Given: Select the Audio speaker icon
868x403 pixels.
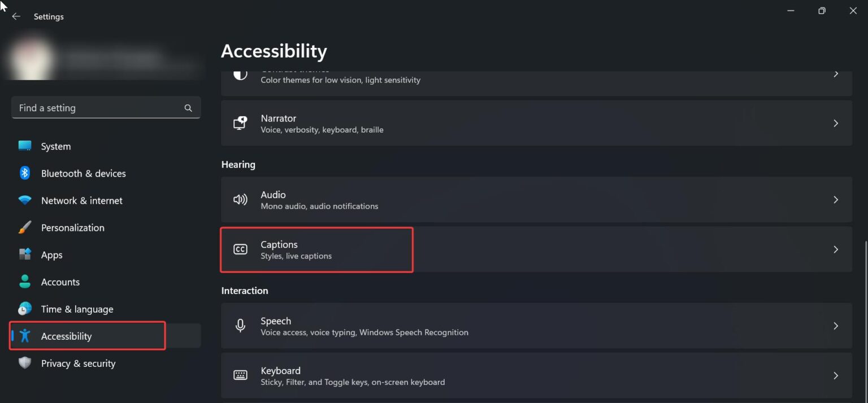Looking at the screenshot, I should 240,199.
